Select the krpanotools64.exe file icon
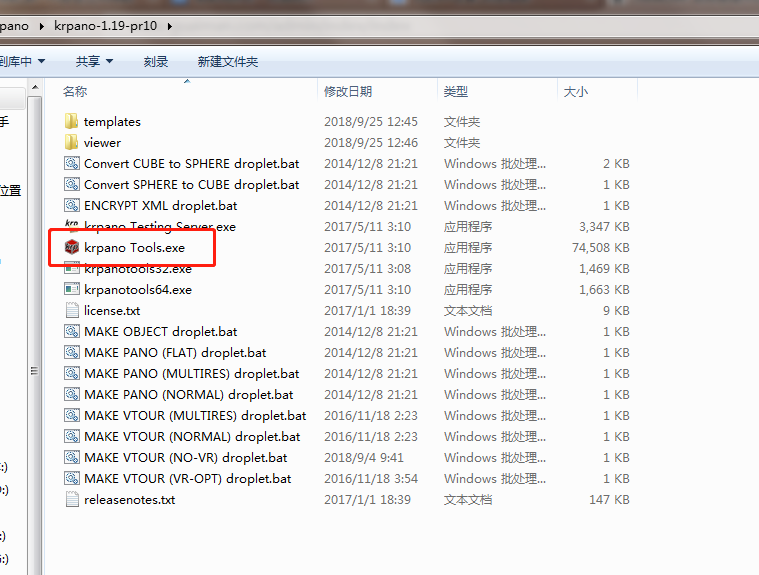This screenshot has height=575, width=759. [72, 289]
